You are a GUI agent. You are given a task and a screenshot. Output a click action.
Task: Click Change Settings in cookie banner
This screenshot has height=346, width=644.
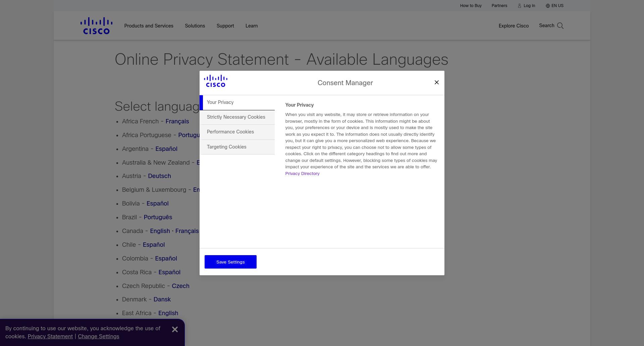click(99, 337)
